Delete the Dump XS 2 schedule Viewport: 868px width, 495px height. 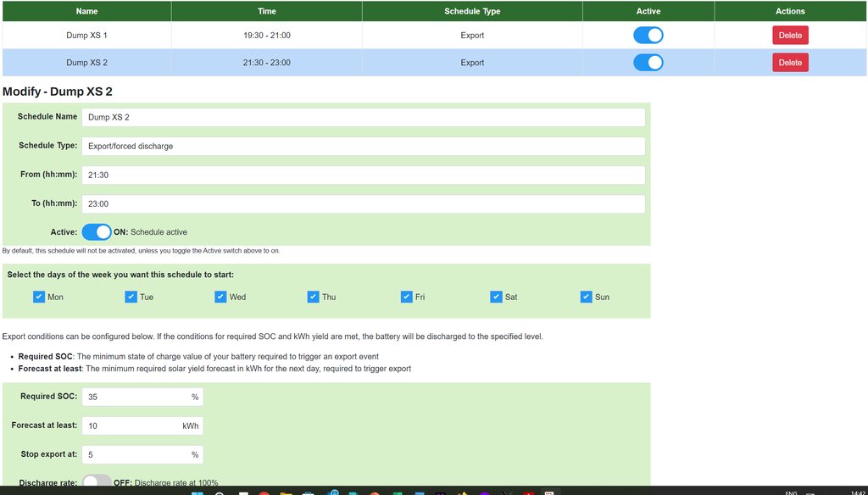pyautogui.click(x=789, y=63)
